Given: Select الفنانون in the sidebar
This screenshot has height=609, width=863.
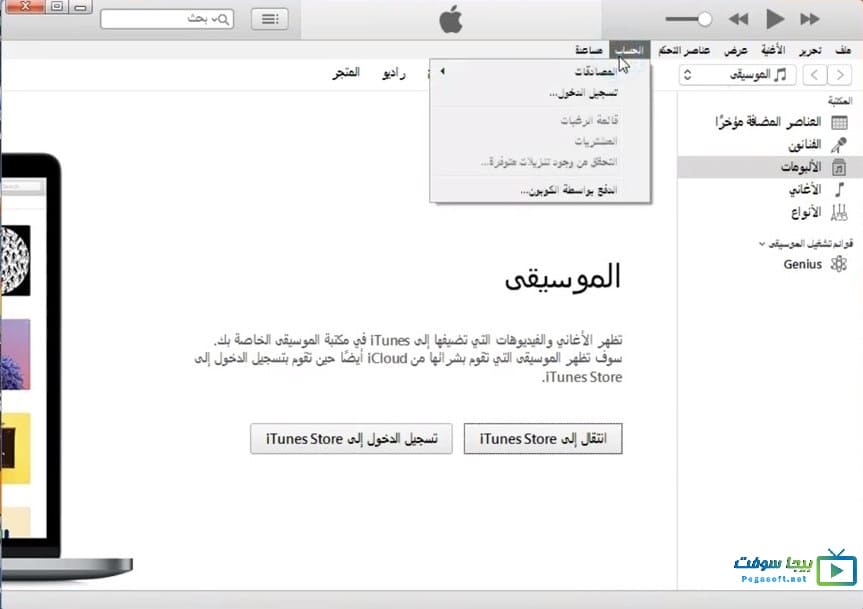Looking at the screenshot, I should point(805,145).
